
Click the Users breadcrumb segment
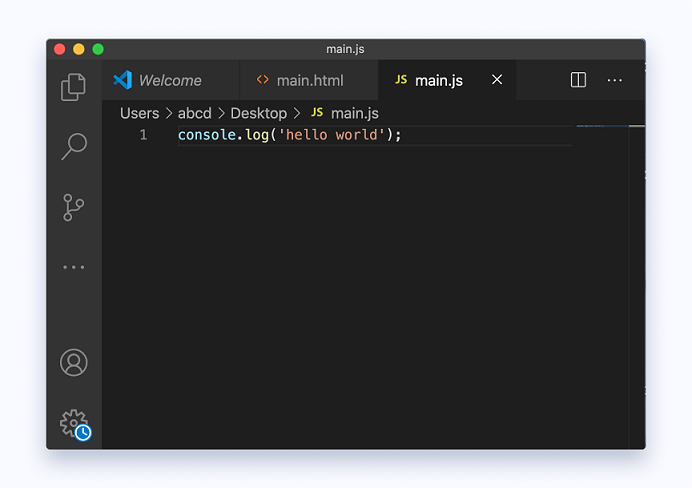pyautogui.click(x=139, y=113)
